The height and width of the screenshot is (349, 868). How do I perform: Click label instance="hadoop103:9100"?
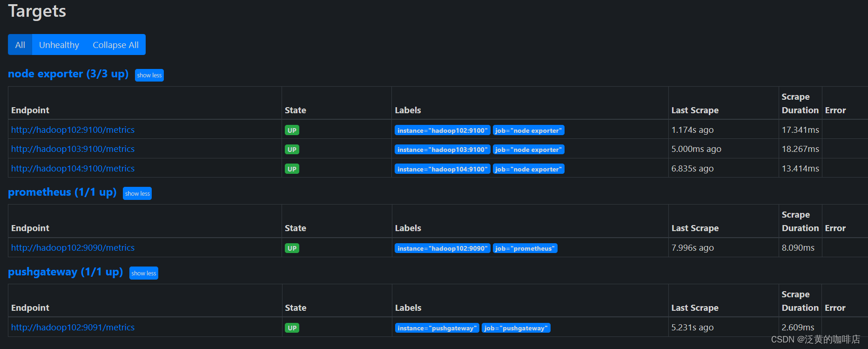443,150
